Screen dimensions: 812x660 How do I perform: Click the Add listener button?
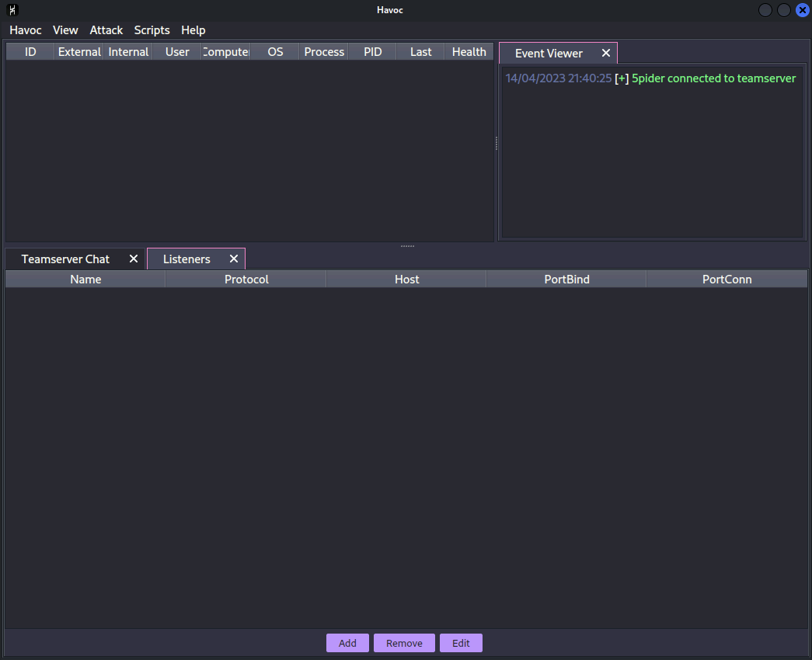click(x=347, y=643)
